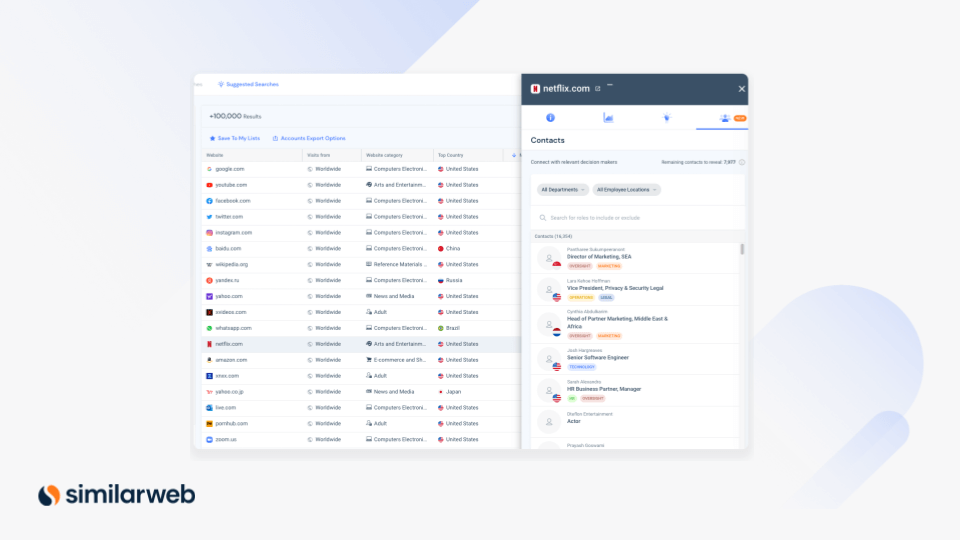Click Suggested Searches link
This screenshot has height=540, width=960.
pyautogui.click(x=248, y=84)
